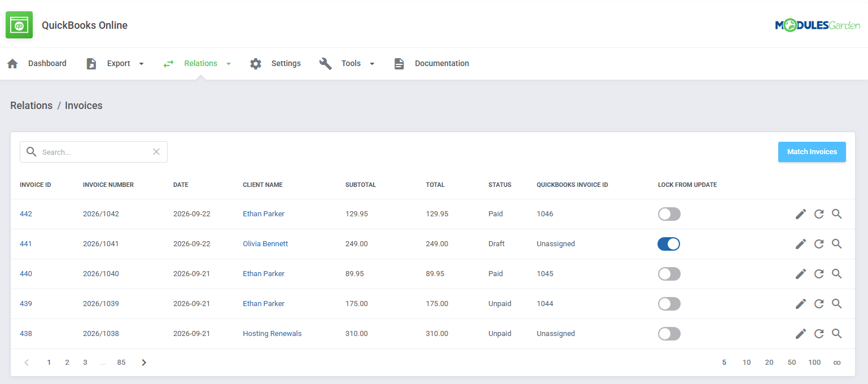868x384 pixels.
Task: Go to page 2 of invoices
Action: [67, 363]
